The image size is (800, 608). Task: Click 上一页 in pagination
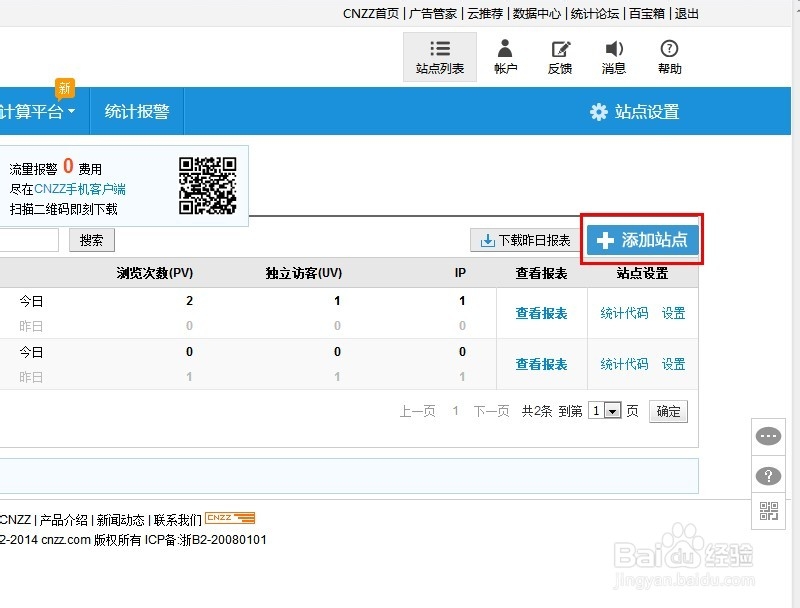click(x=417, y=411)
